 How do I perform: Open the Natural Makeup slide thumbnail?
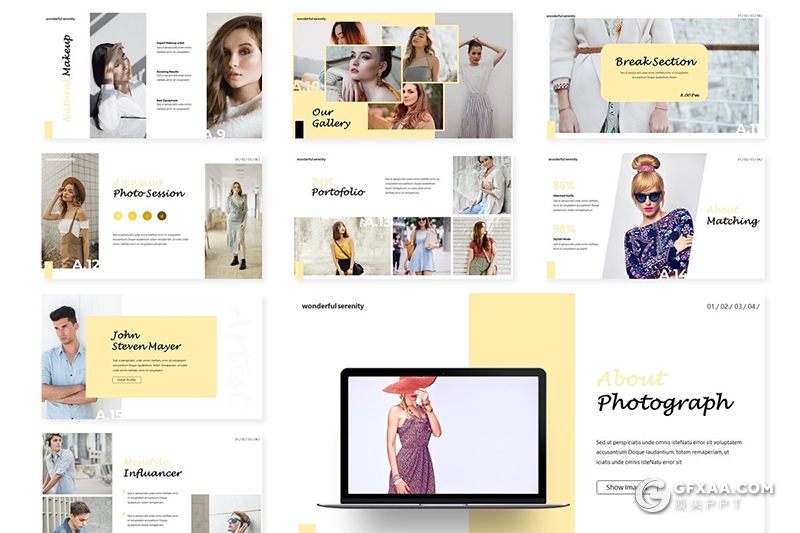(152, 76)
